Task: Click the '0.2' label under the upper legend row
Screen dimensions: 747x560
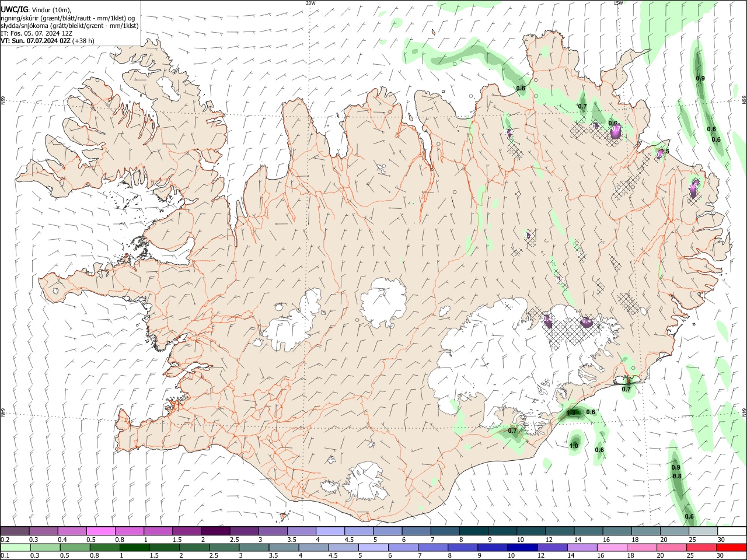Action: tap(5, 540)
